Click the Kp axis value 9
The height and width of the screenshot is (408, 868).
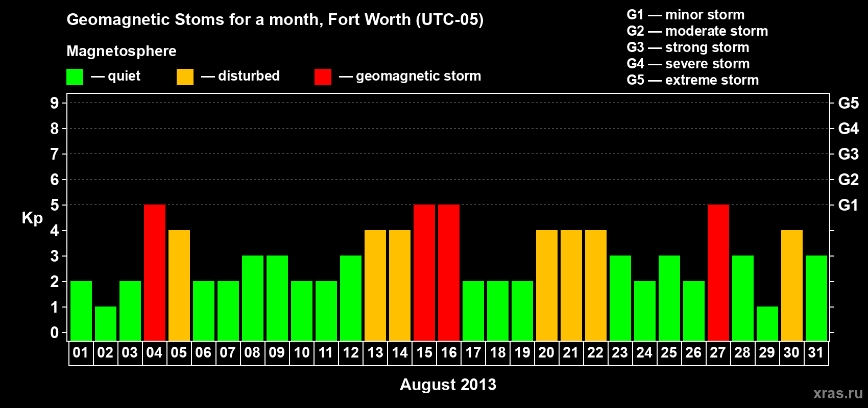point(55,103)
